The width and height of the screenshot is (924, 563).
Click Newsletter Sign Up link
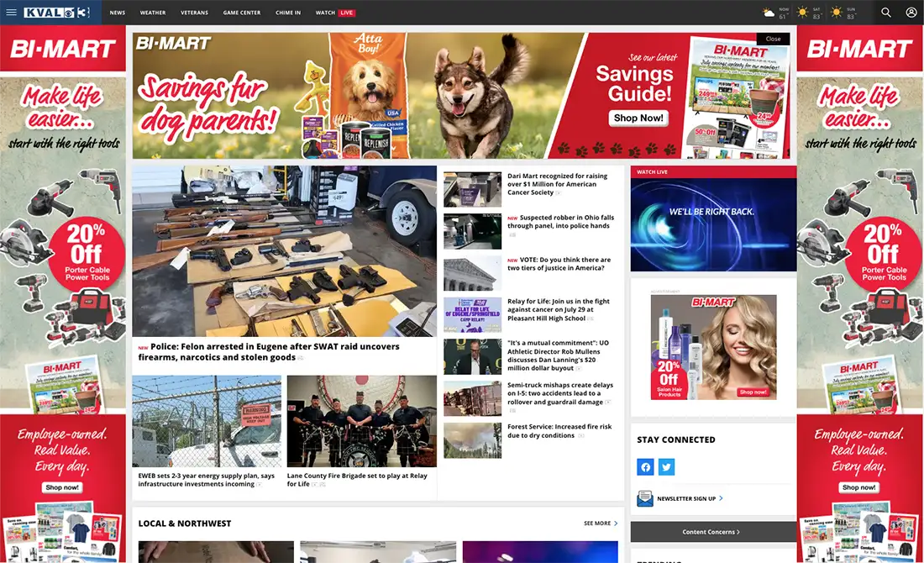pyautogui.click(x=686, y=498)
